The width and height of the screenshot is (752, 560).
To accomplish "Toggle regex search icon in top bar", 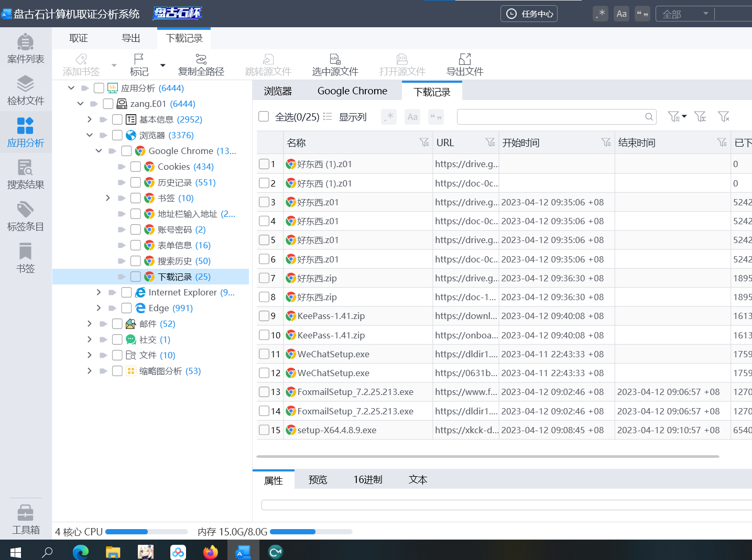I will pos(601,14).
